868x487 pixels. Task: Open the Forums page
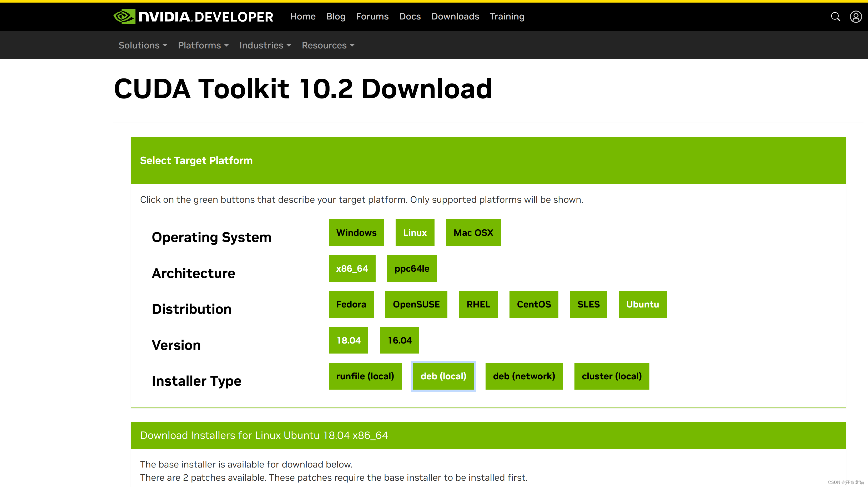point(372,16)
